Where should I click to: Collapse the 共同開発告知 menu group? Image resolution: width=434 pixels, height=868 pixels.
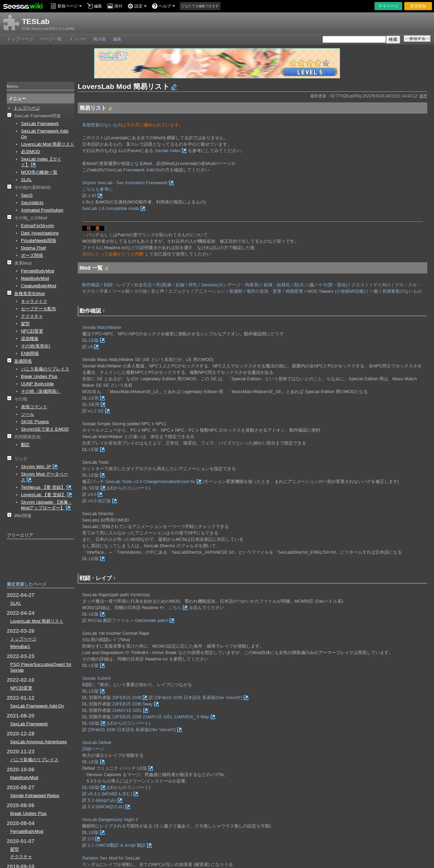[9, 436]
